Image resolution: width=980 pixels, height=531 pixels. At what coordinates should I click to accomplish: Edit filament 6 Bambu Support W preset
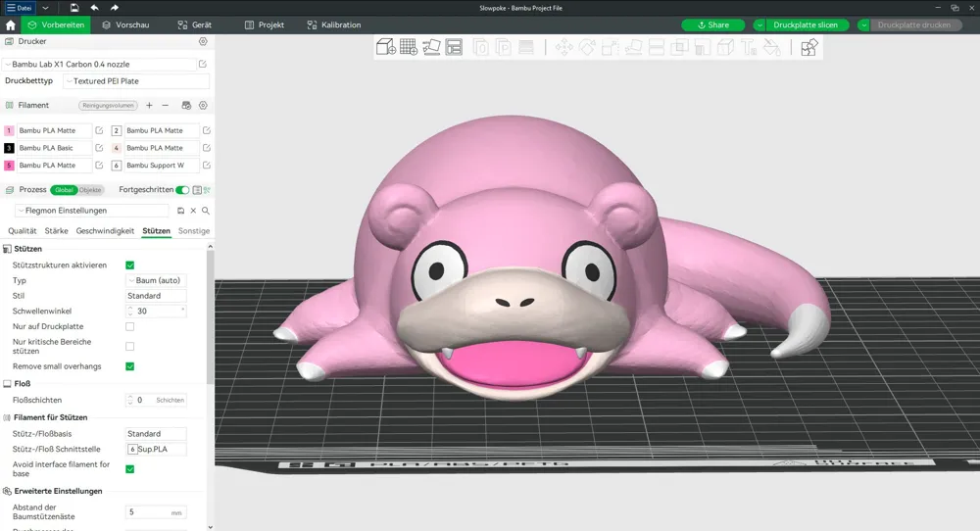pos(206,165)
